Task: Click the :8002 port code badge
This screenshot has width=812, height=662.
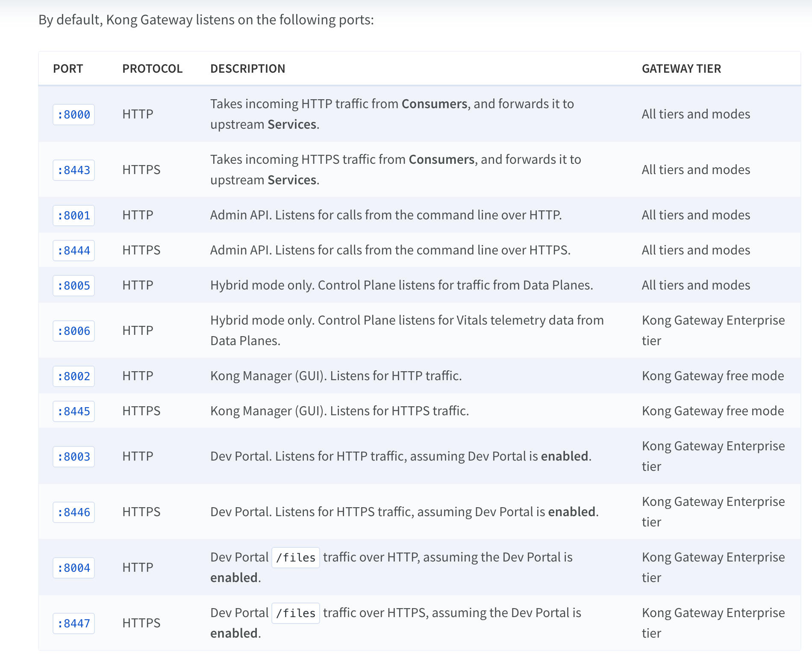Action: click(74, 376)
